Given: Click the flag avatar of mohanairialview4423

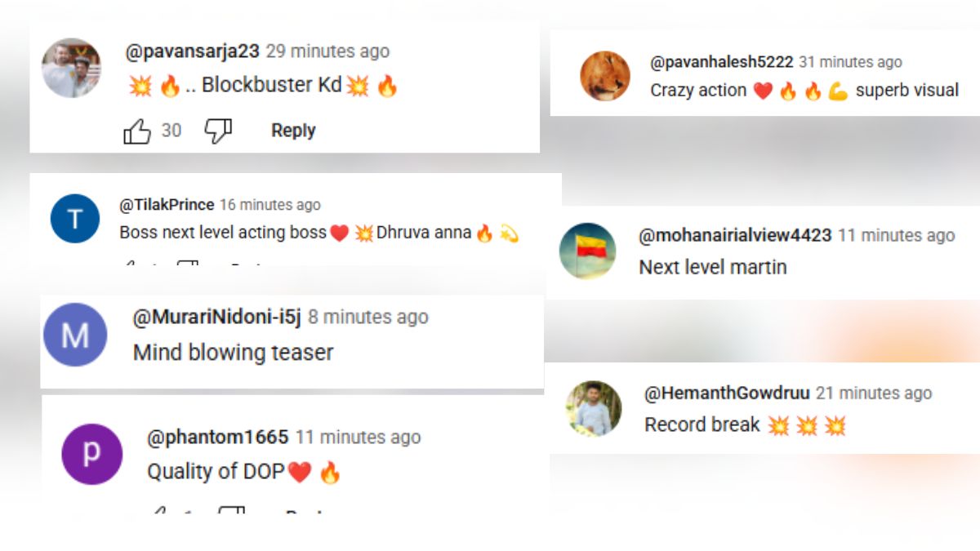Looking at the screenshot, I should (x=588, y=251).
